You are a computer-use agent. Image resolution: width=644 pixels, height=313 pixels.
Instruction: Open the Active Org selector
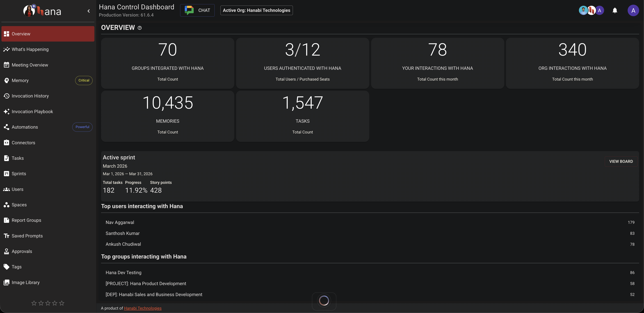(x=256, y=10)
